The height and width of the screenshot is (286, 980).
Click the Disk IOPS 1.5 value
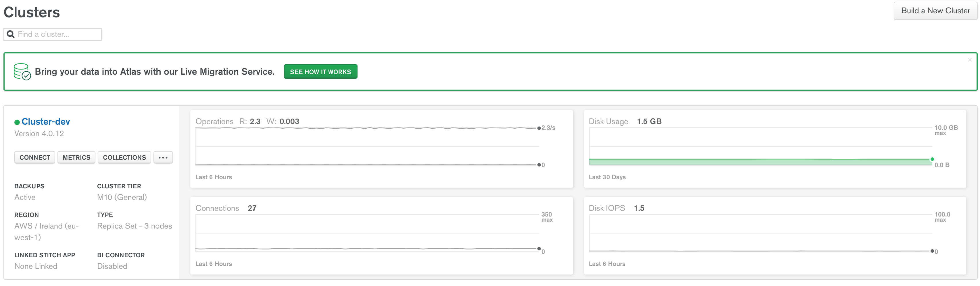click(x=639, y=208)
